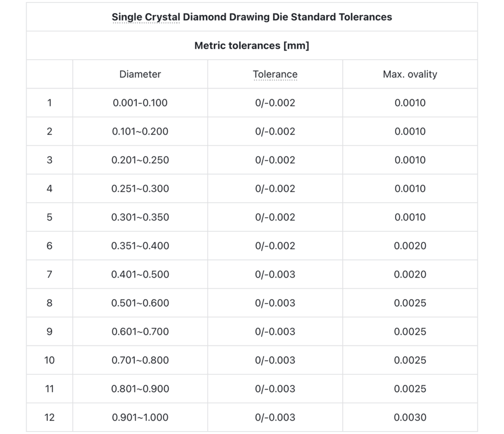
Task: Click the 'Diameter' column header
Action: point(140,74)
